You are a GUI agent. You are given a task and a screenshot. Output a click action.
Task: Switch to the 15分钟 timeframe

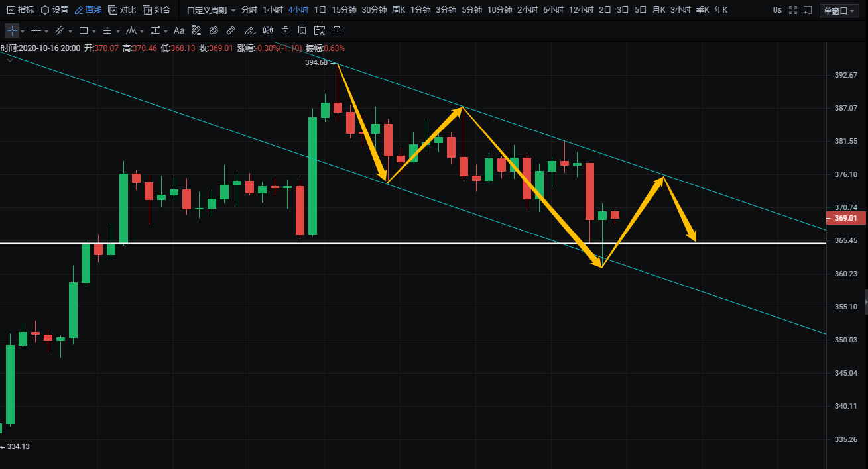(343, 10)
